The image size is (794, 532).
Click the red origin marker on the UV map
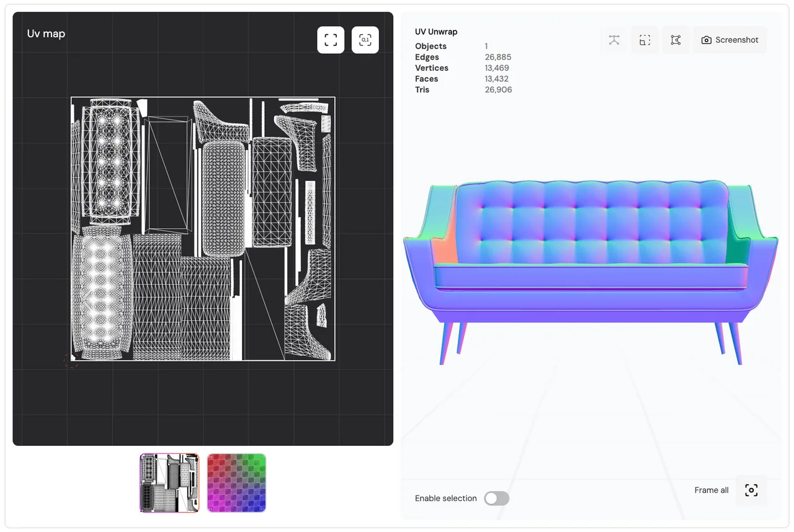pyautogui.click(x=71, y=360)
